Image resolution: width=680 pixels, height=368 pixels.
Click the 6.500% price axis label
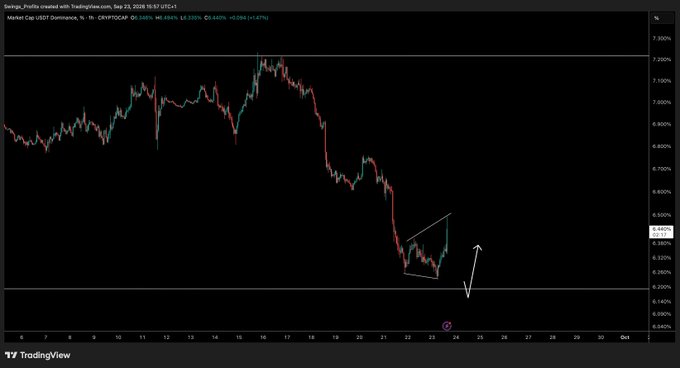(661, 215)
